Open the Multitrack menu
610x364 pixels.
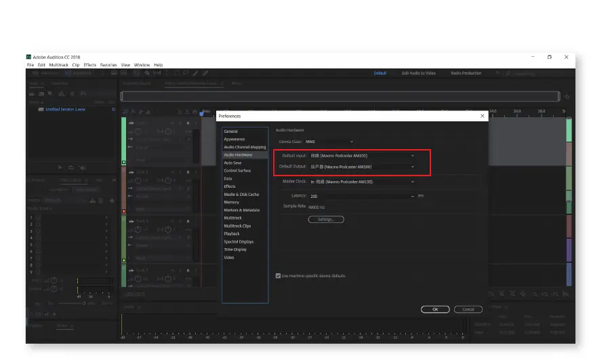58,64
